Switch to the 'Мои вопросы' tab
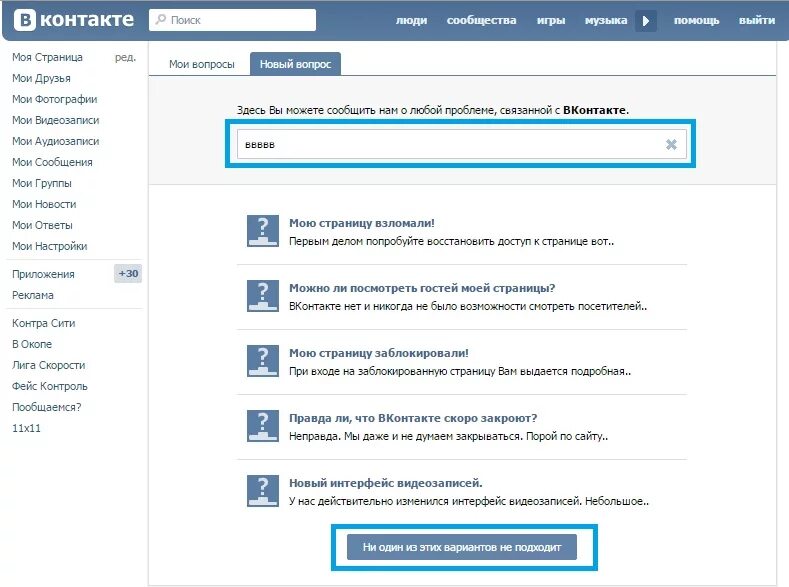The width and height of the screenshot is (789, 587). (202, 64)
